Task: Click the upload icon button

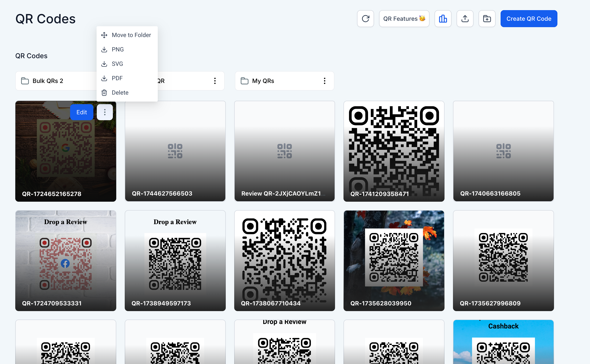Action: 465,19
